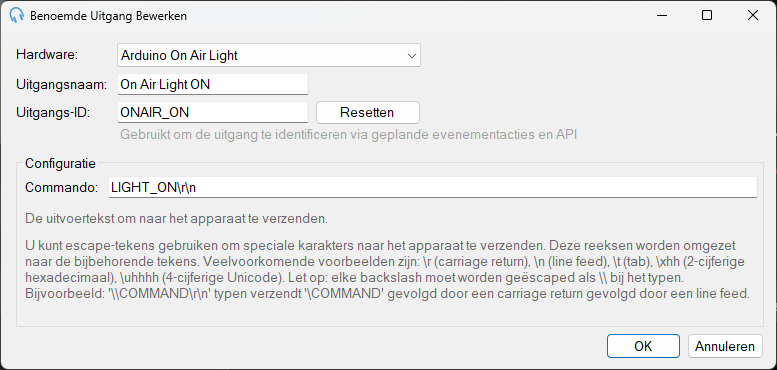Viewport: 777px width, 370px height.
Task: Expand the Hardware list via its chevron arrow
Action: (411, 56)
